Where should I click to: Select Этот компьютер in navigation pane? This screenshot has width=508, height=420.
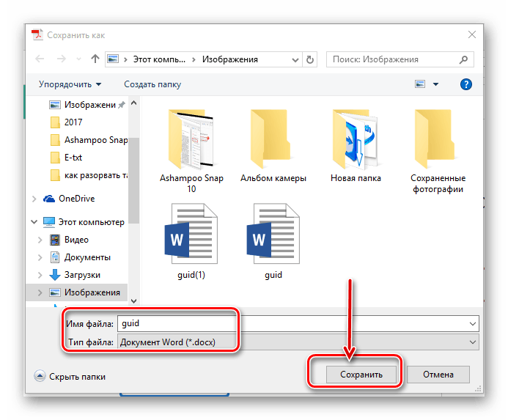(x=84, y=222)
